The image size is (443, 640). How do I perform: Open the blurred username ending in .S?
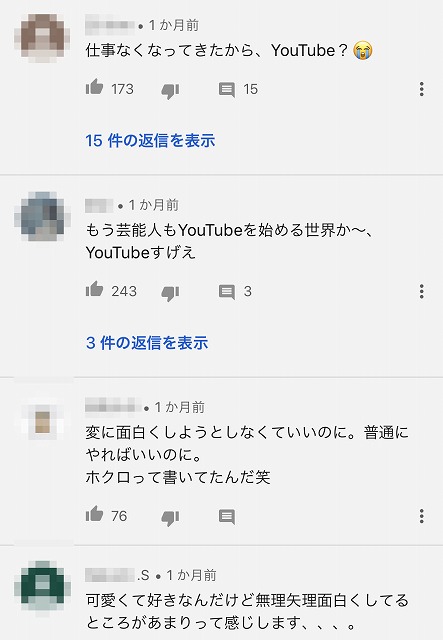click(x=118, y=575)
